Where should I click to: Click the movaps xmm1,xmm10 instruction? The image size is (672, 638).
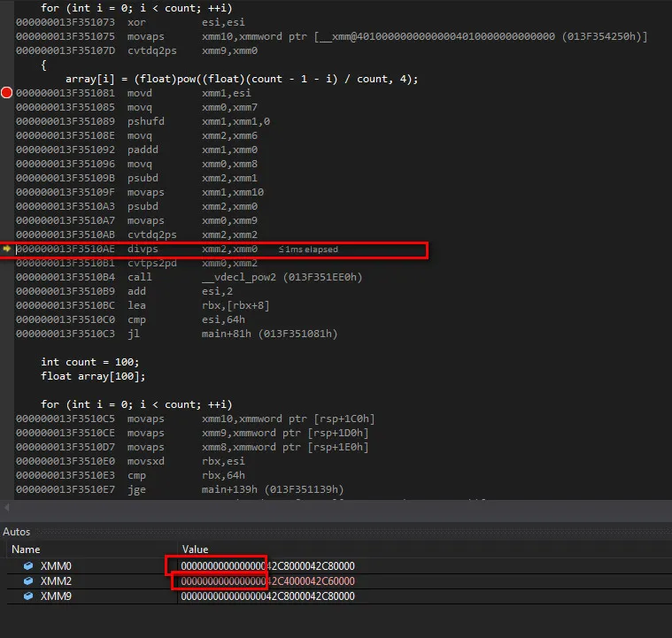click(x=140, y=192)
